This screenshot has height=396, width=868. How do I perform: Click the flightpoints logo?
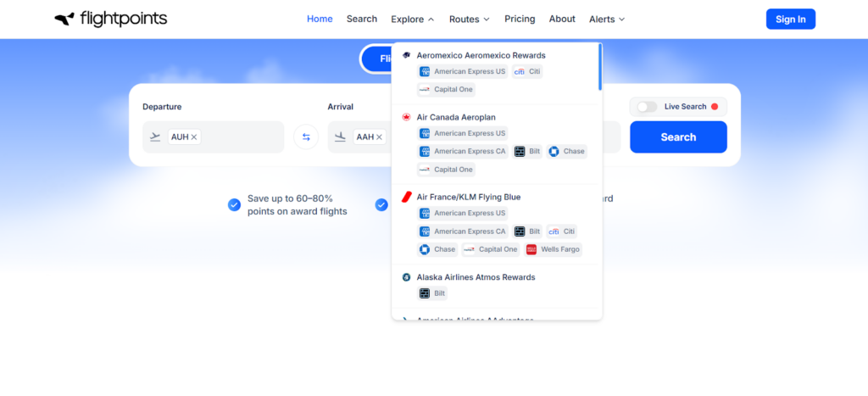coord(111,19)
